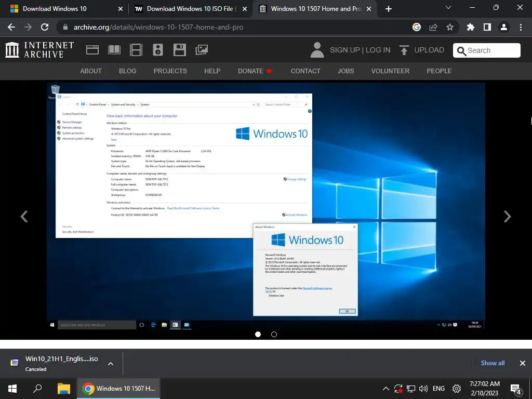This screenshot has width=532, height=399.
Task: Open the volume control in system tray
Action: pyautogui.click(x=423, y=389)
